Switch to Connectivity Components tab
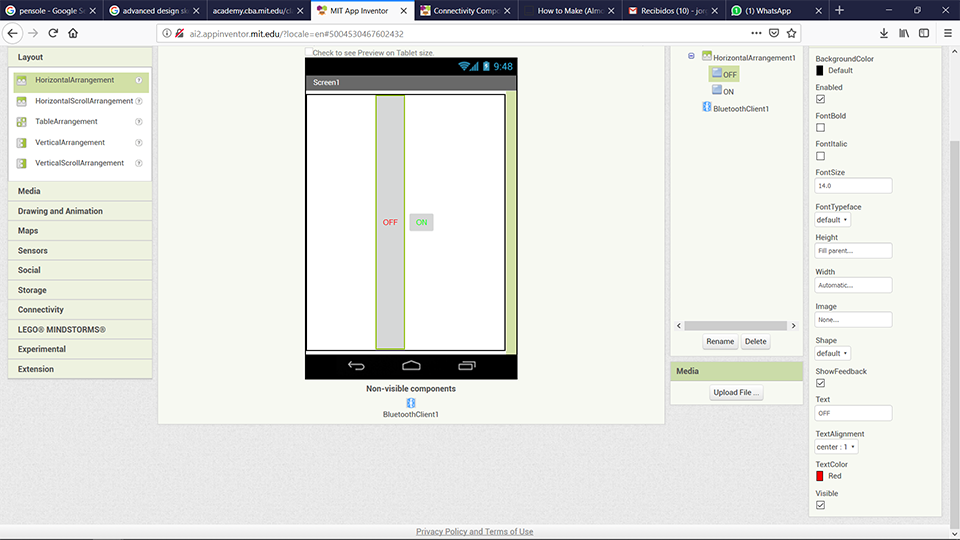Screen dimensions: 960x540 coord(466,10)
